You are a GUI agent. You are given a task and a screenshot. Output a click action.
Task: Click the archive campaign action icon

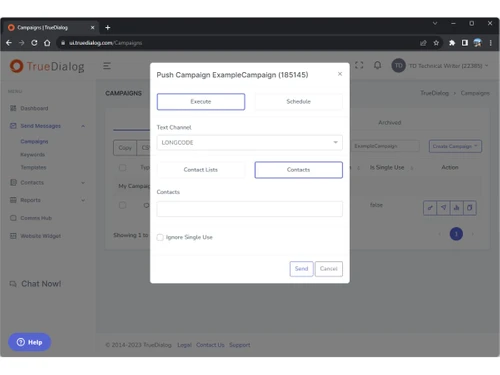[470, 208]
